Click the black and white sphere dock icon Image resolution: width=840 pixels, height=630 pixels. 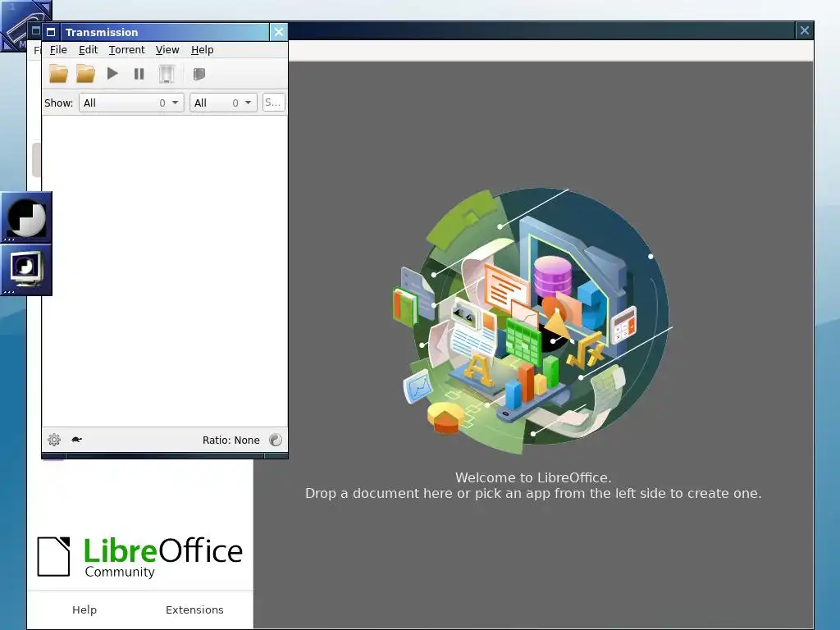26,217
